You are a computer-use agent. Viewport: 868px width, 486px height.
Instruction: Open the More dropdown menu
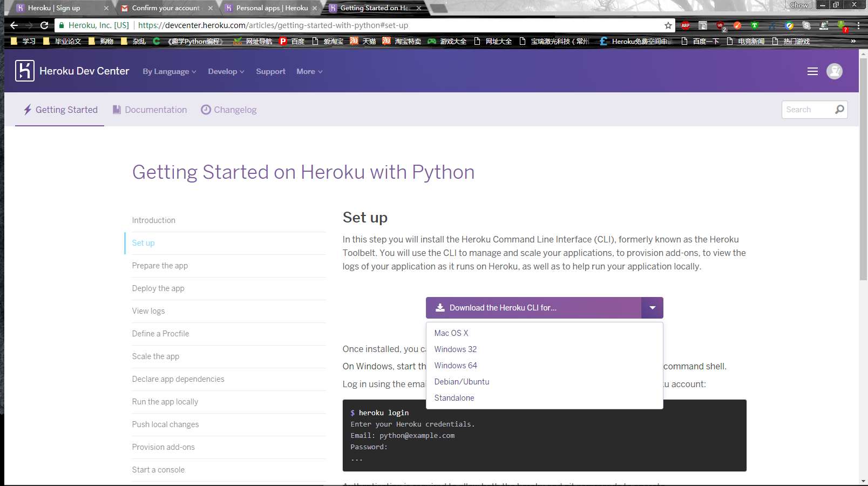[308, 71]
